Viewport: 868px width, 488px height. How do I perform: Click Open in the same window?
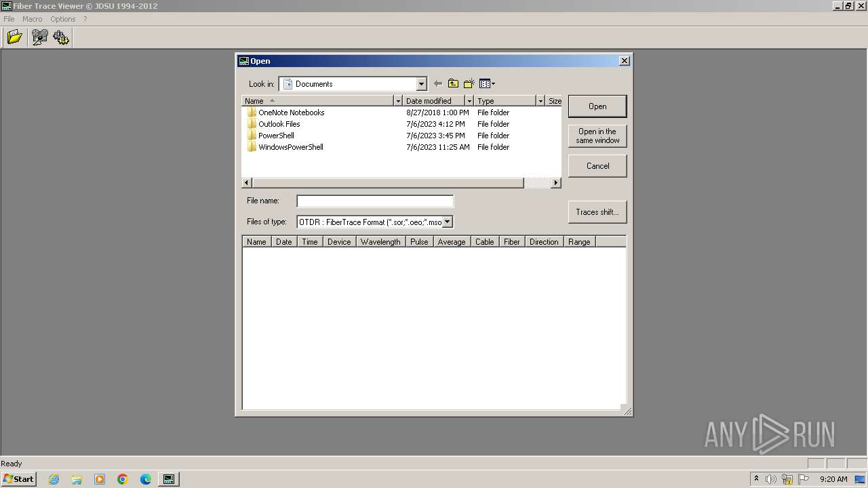(x=597, y=136)
